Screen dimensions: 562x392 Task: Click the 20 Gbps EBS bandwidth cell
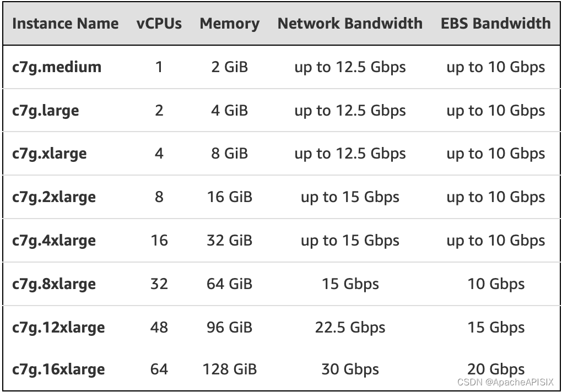pos(495,368)
